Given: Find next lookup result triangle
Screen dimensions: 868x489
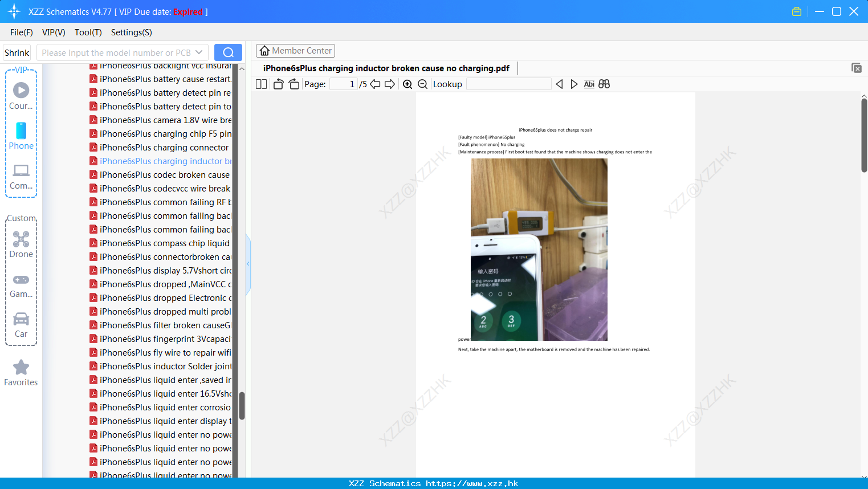Looking at the screenshot, I should tap(574, 84).
